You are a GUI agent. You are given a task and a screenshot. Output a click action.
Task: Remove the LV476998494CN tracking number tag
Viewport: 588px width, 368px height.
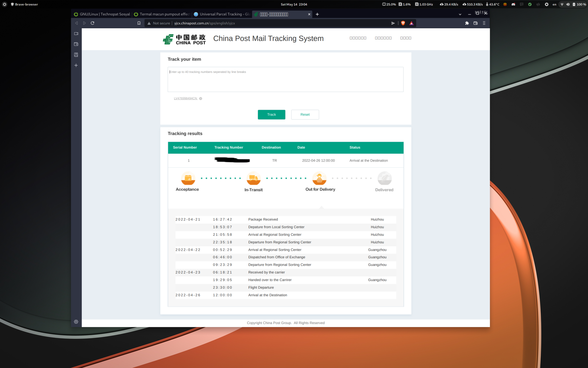click(201, 98)
